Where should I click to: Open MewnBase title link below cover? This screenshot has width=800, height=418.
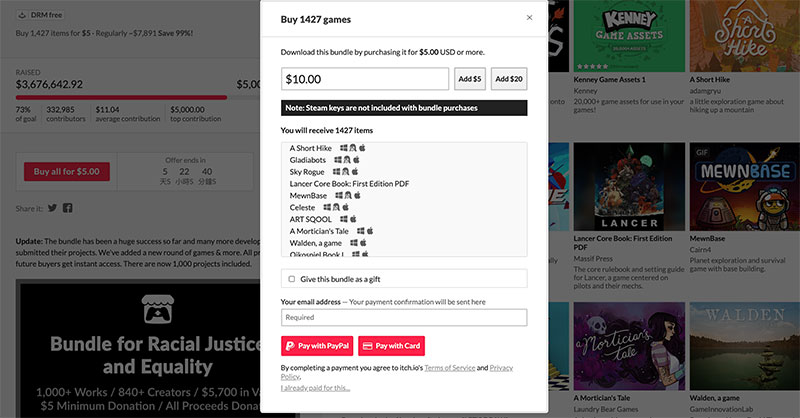707,238
